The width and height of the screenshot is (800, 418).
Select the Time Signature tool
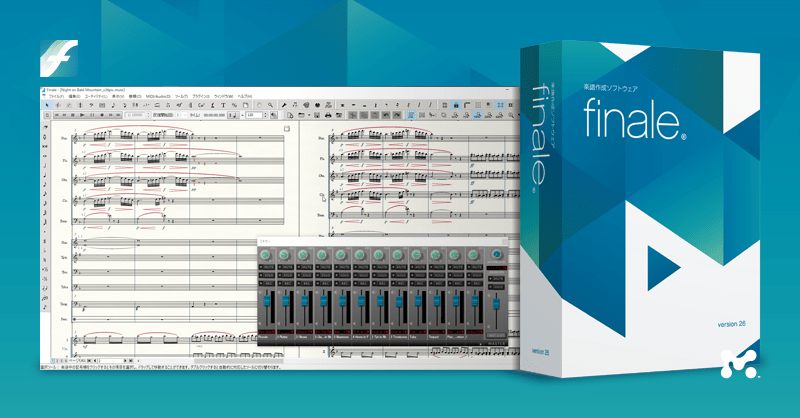(x=80, y=105)
